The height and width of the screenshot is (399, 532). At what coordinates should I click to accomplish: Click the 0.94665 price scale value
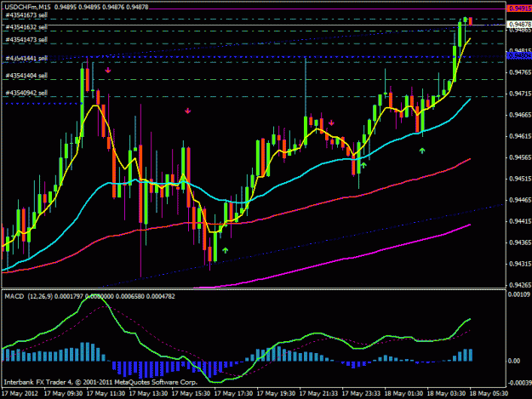520,115
